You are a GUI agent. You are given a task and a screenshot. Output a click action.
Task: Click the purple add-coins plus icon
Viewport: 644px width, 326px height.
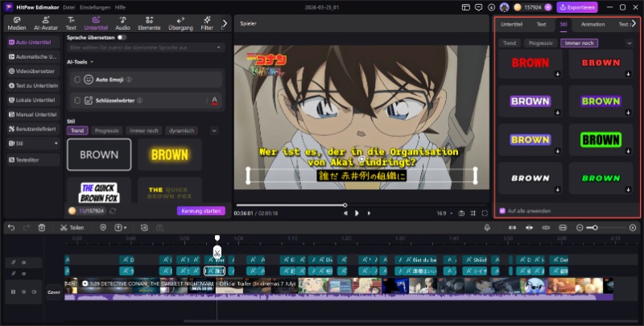pyautogui.click(x=548, y=7)
